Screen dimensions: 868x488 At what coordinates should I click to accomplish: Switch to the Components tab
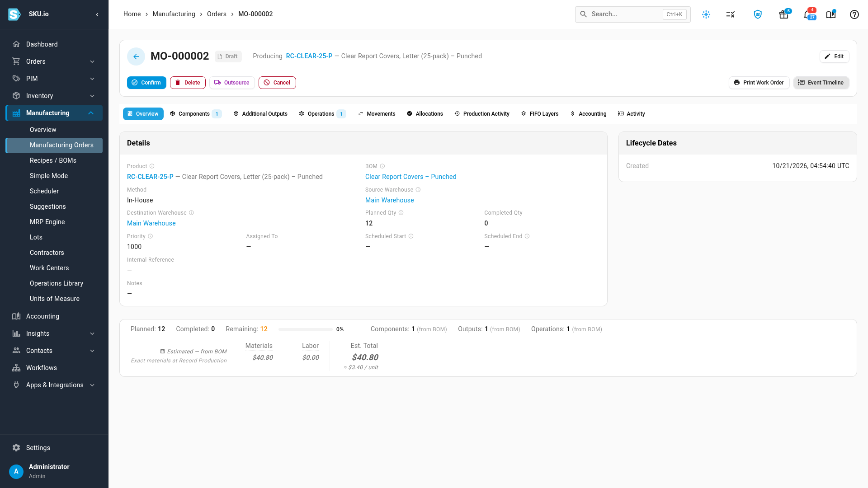[195, 114]
